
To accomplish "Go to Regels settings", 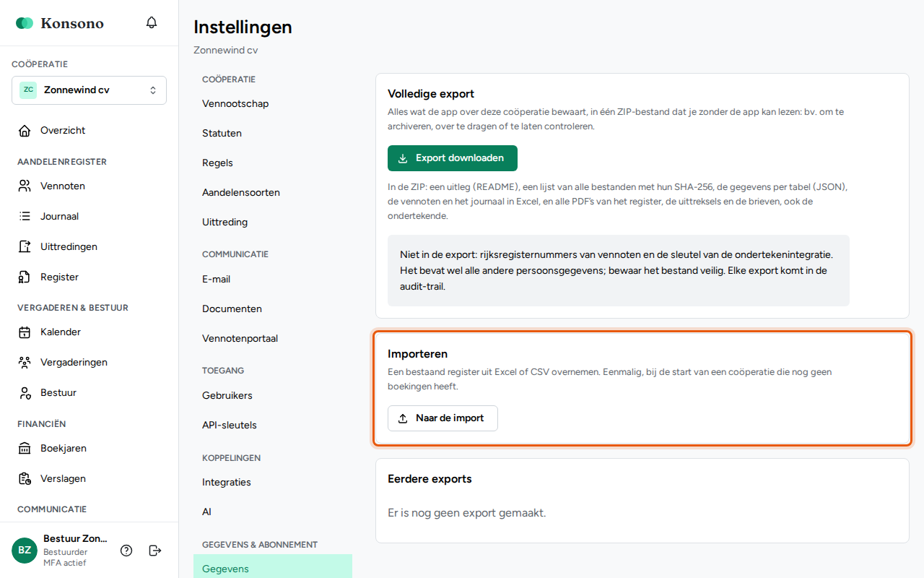I will coord(273,163).
